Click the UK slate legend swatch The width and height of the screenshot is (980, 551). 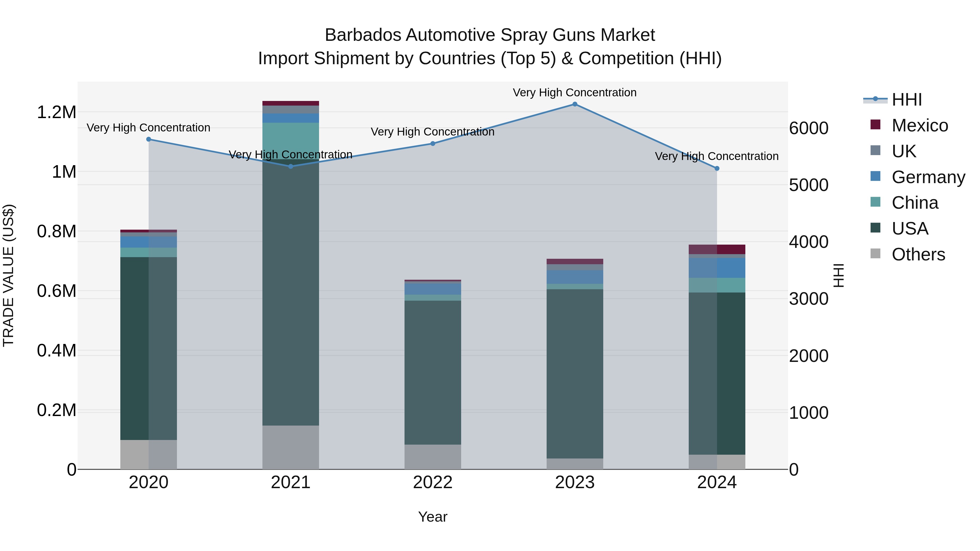[875, 150]
